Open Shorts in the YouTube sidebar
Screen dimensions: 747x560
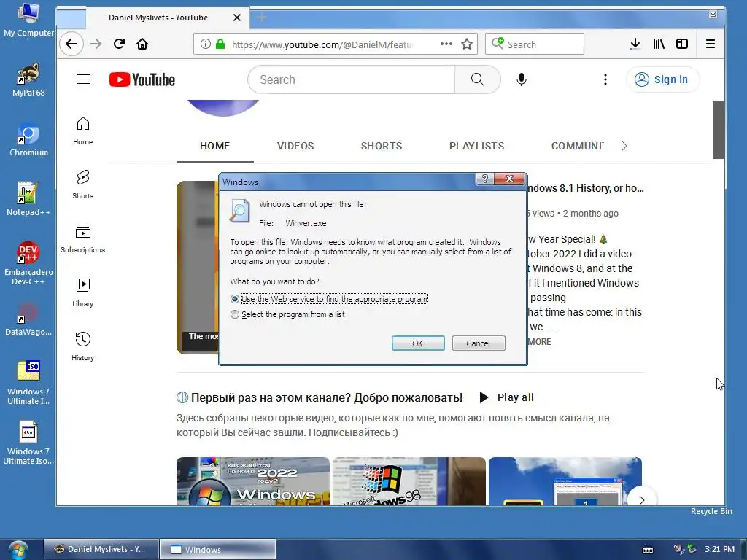(83, 184)
